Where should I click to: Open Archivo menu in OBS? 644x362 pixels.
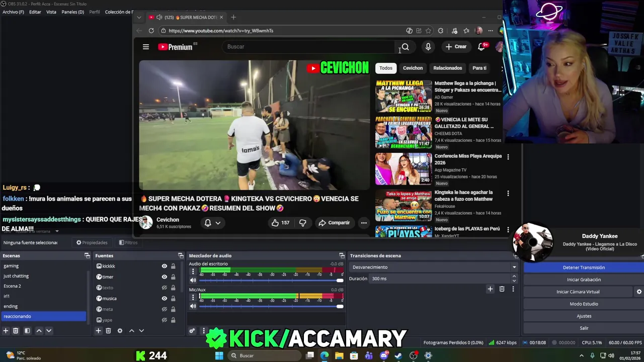(x=13, y=12)
